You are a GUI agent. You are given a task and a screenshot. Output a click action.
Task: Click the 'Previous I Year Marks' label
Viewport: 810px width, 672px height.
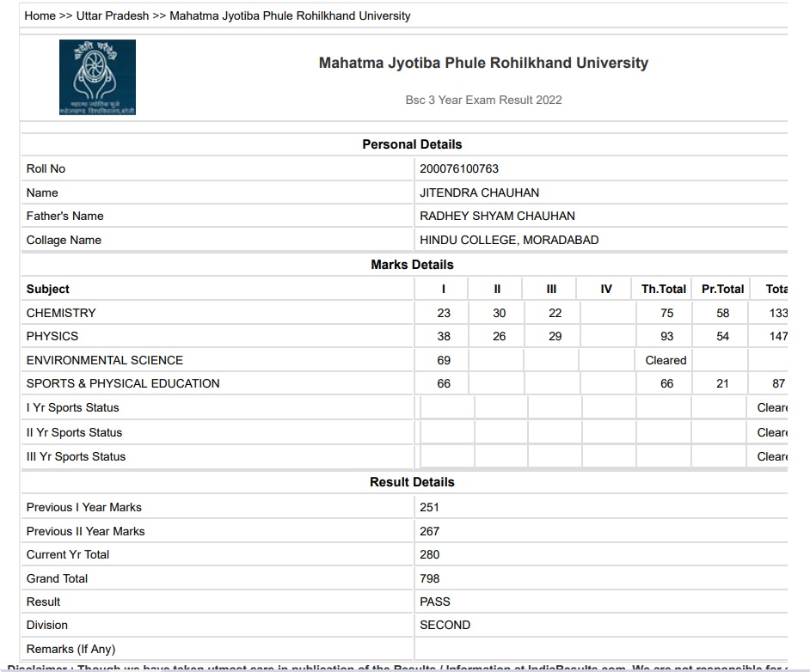(84, 507)
